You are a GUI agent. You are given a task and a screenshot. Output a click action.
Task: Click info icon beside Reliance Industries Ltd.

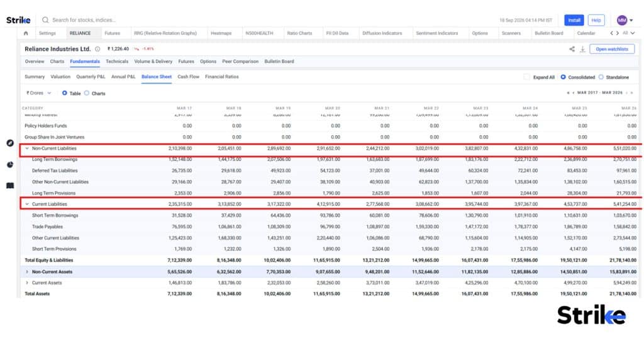tap(97, 49)
